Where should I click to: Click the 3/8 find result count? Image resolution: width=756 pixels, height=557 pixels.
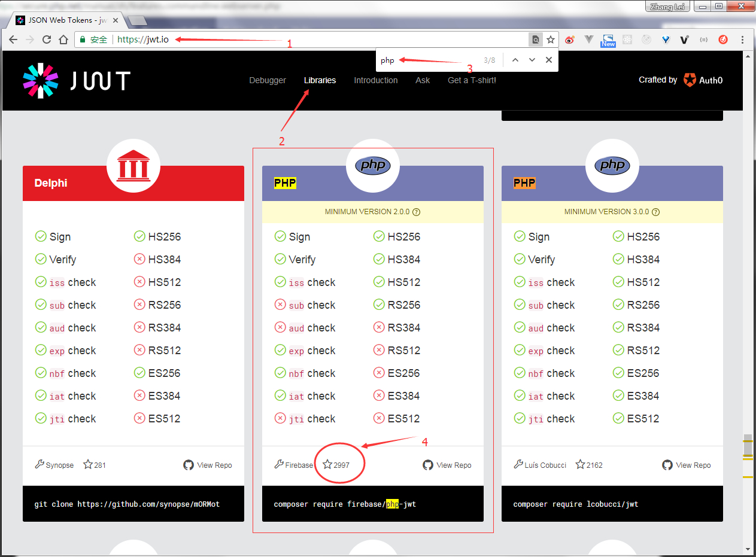(x=489, y=60)
